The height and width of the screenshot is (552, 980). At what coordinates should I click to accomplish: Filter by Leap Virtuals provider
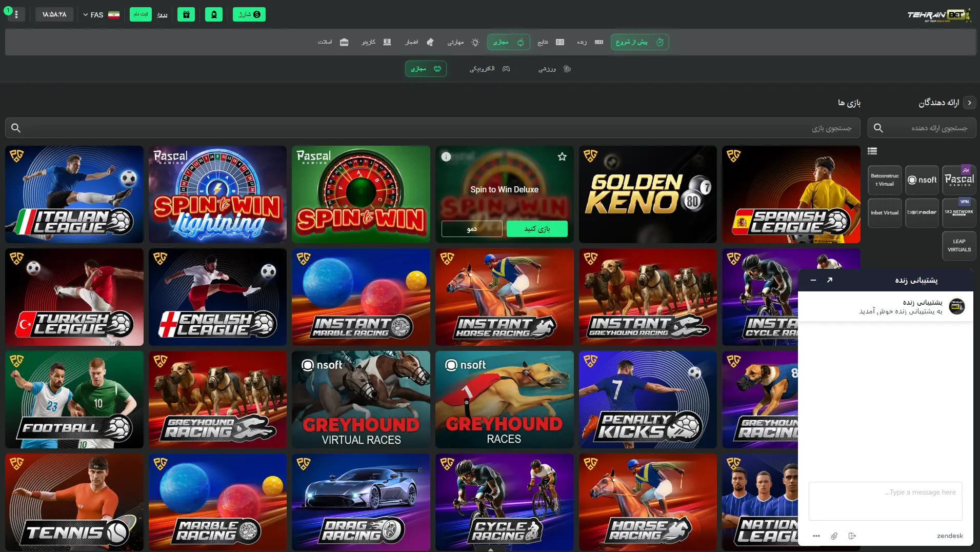959,246
